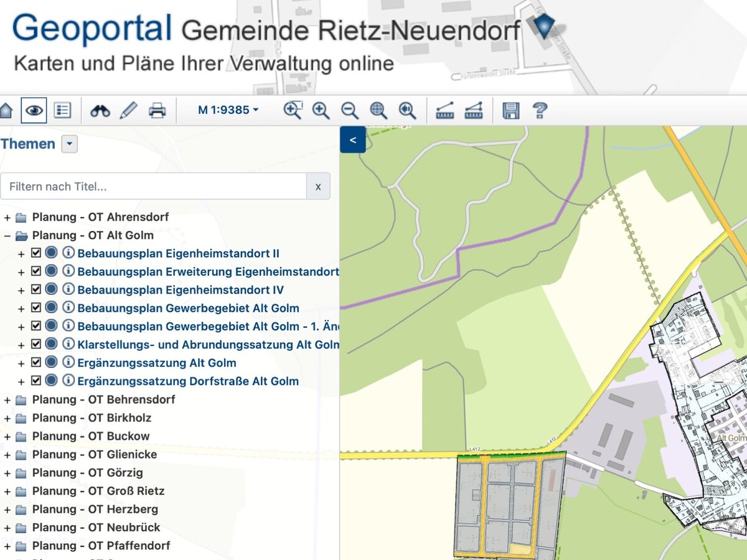
Task: Collapse the side panel with < button
Action: [352, 140]
